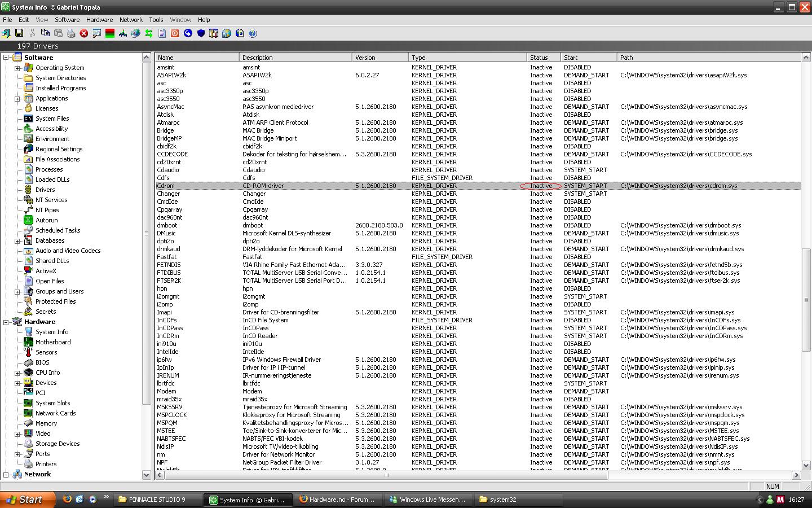The image size is (812, 508).
Task: Click the document report toolbar icon
Action: tap(162, 33)
